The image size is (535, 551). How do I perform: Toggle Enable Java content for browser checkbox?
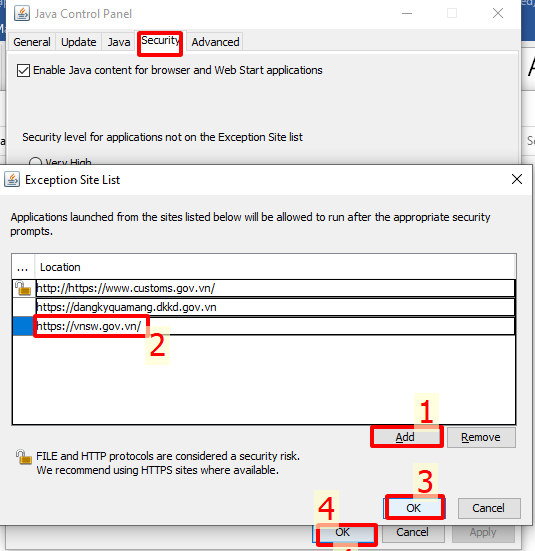click(23, 70)
